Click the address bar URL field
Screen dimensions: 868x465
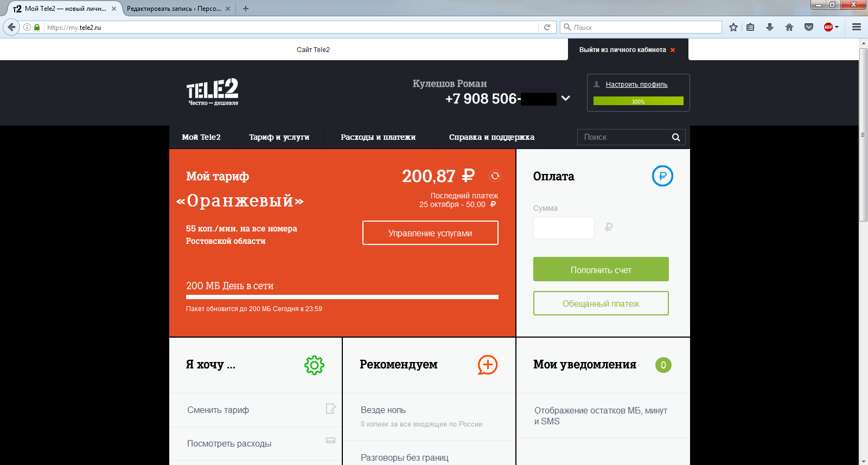click(x=292, y=27)
